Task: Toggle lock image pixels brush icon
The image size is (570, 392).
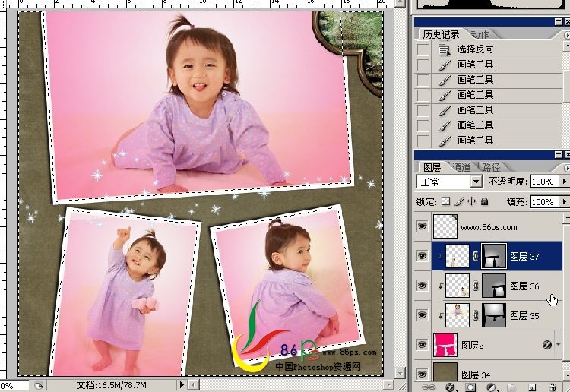Action: pyautogui.click(x=459, y=201)
